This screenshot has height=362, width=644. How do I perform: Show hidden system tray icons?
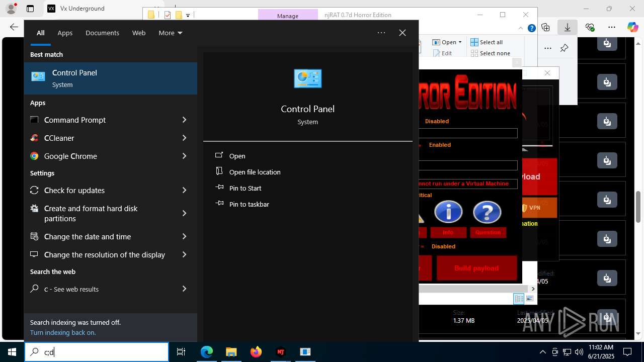coord(542,352)
